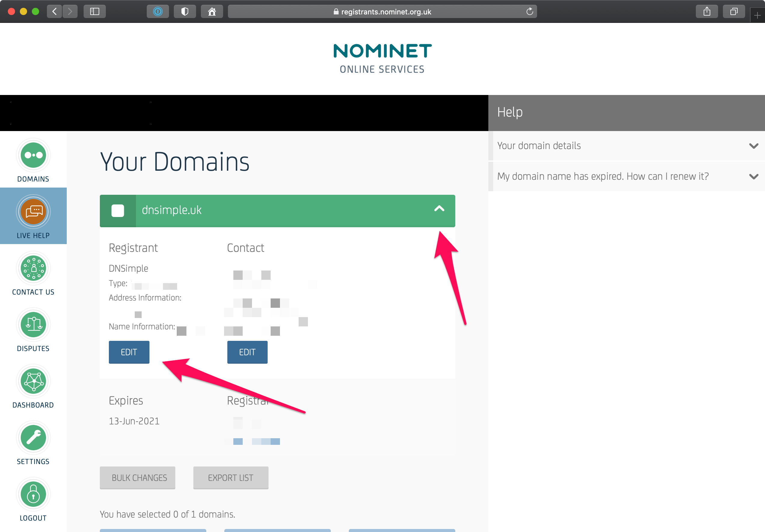
Task: Open the Dashboard network icon
Action: [x=33, y=381]
